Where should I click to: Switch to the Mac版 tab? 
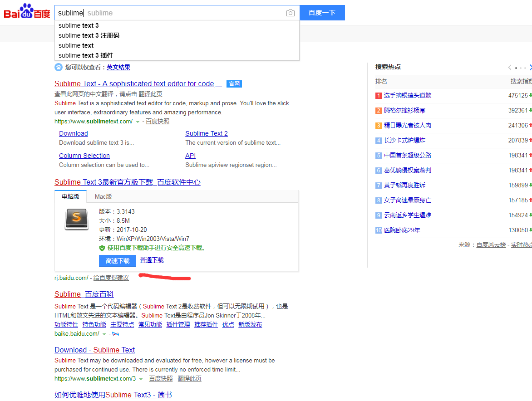point(103,196)
